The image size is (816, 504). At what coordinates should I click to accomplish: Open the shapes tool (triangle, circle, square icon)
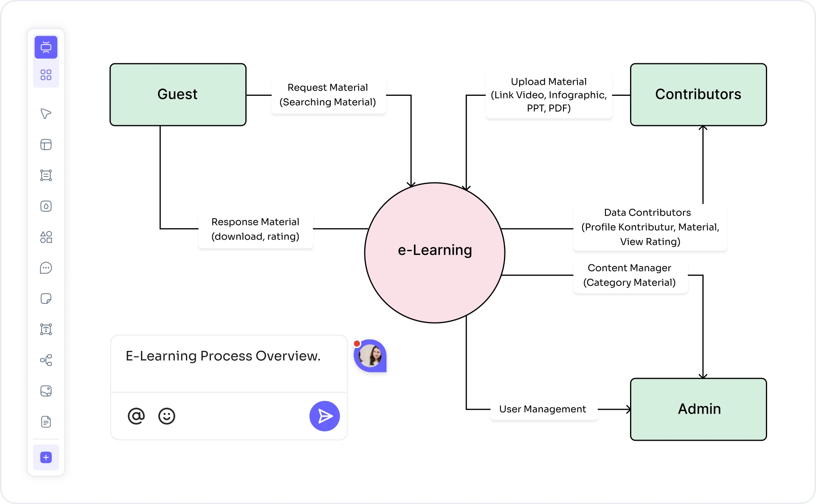[46, 237]
